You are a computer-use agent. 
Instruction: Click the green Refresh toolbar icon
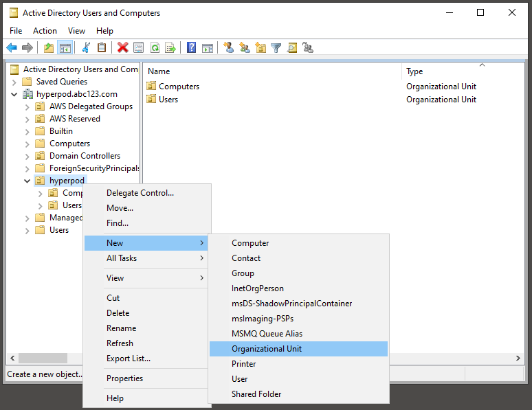155,48
